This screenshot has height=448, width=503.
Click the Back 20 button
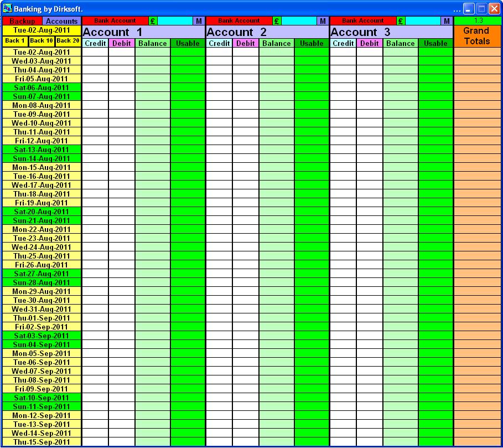pos(68,41)
